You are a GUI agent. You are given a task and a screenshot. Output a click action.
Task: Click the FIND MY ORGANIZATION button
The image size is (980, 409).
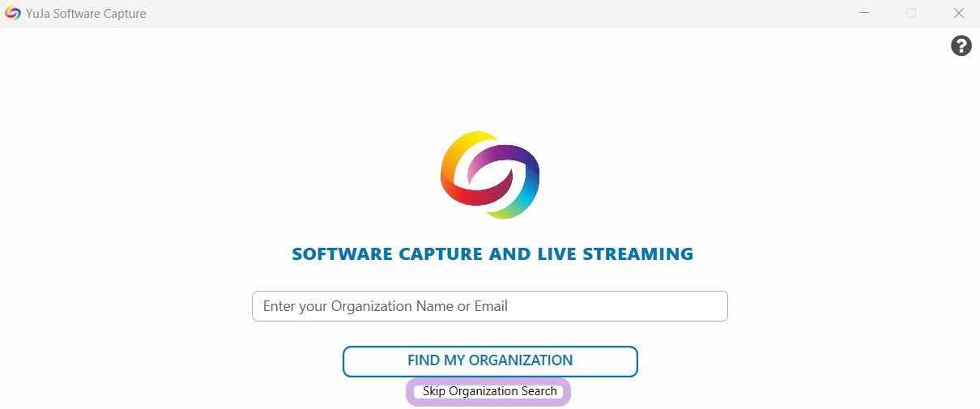click(490, 361)
